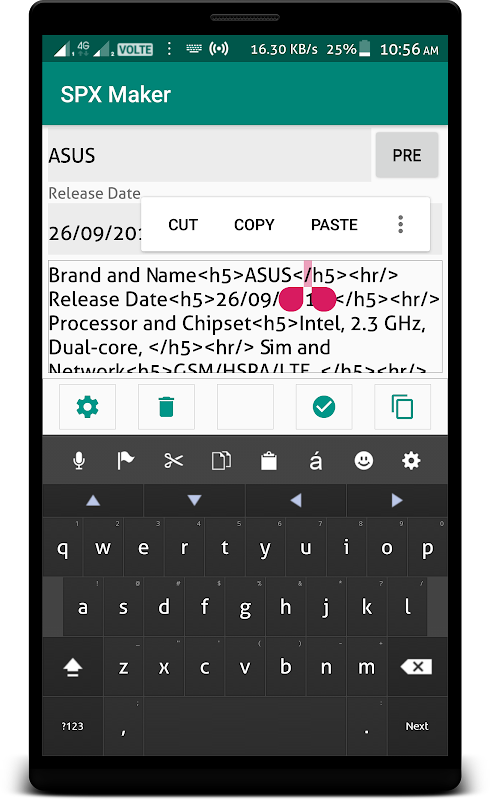
Task: Tap the keyboard microphone icon
Action: [79, 461]
